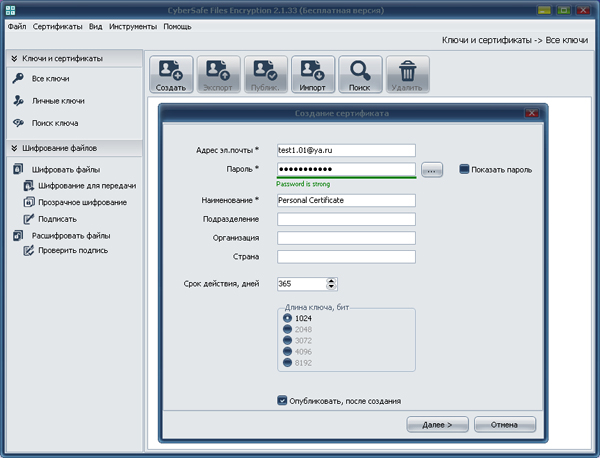Collapse the Ключи и сертификаты section
This screenshot has height=458, width=600.
[x=14, y=59]
